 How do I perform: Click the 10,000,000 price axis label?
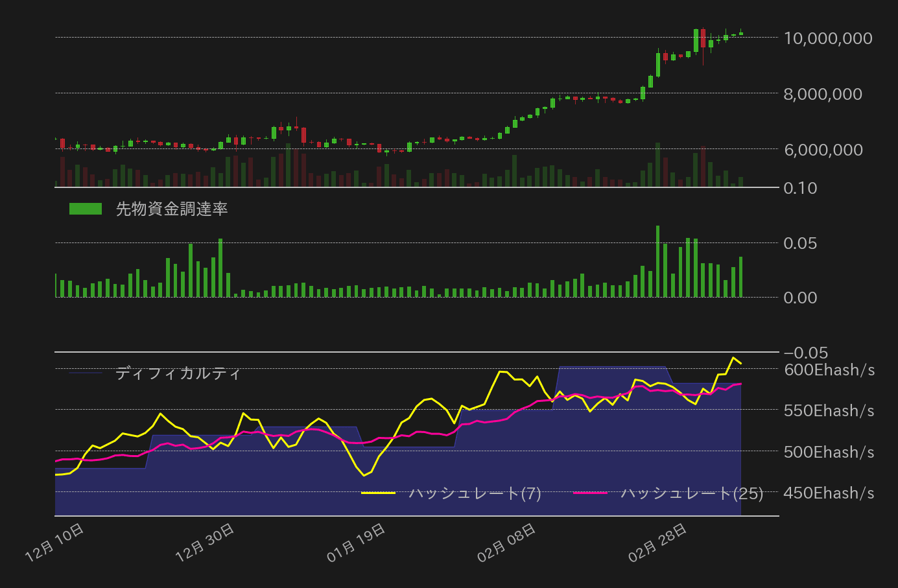[x=827, y=38]
